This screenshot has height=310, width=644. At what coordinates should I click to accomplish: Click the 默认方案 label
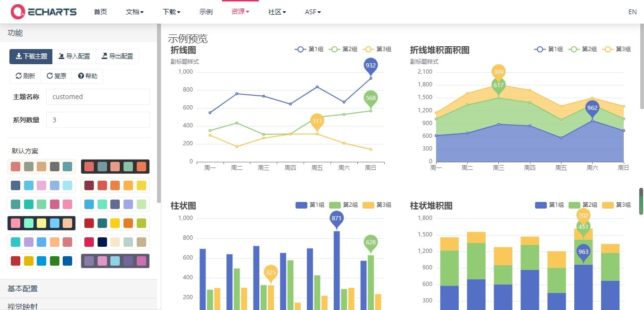coord(25,151)
